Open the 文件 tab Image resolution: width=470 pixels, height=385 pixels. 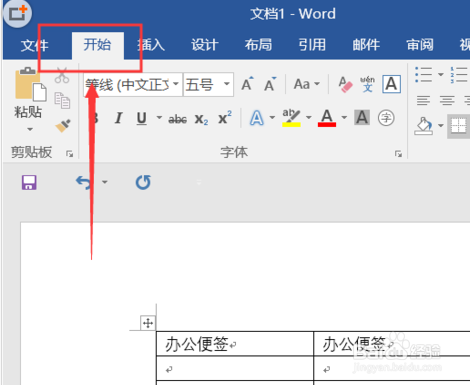point(34,45)
